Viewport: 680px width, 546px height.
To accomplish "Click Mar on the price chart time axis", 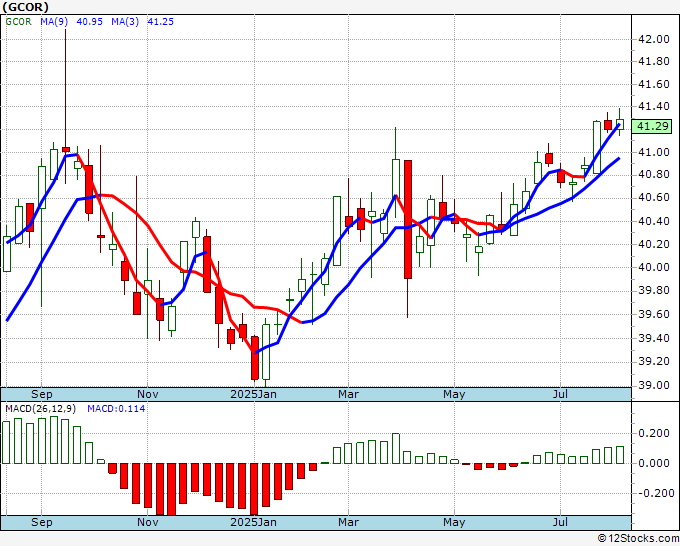I will click(x=348, y=394).
